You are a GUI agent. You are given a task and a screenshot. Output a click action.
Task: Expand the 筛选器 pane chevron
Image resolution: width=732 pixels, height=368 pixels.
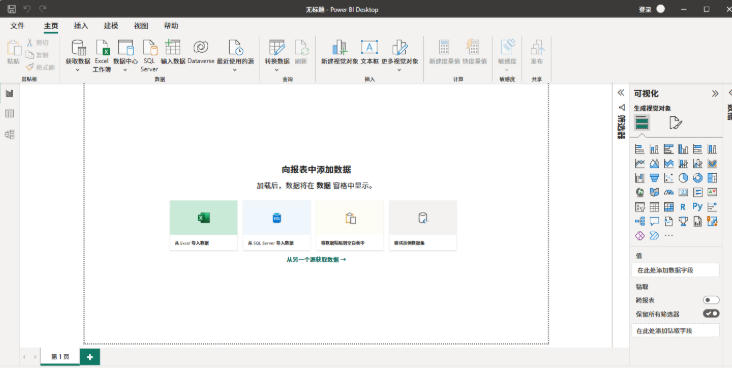621,93
